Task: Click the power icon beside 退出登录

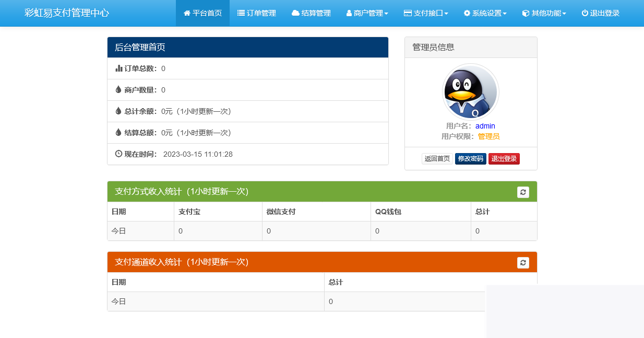Action: pyautogui.click(x=585, y=13)
